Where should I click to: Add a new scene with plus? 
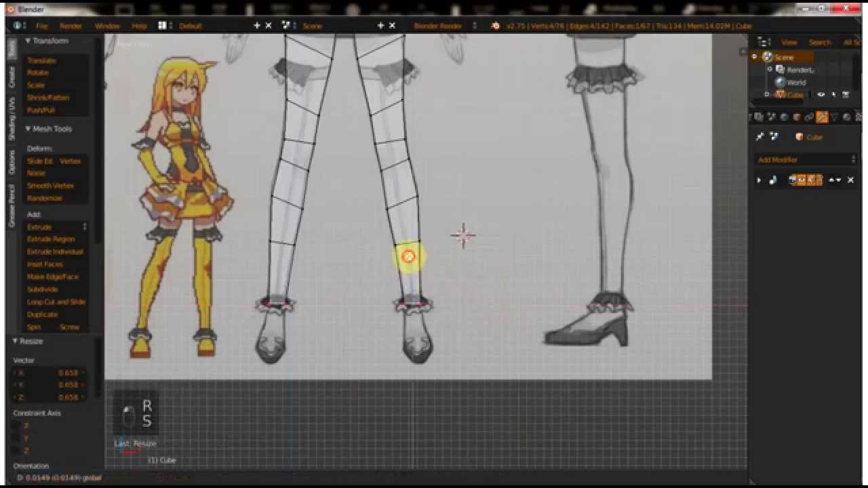pyautogui.click(x=380, y=26)
